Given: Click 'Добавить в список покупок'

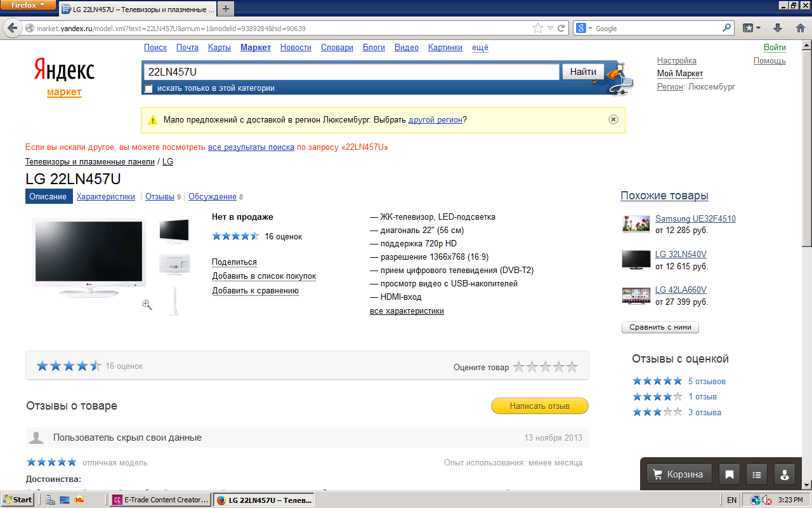Looking at the screenshot, I should (x=264, y=276).
